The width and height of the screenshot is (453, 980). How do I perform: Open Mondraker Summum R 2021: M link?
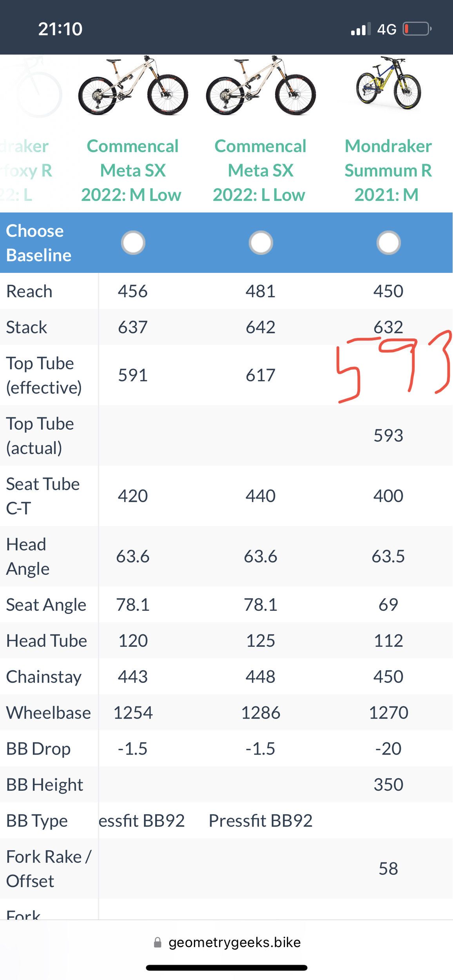point(388,171)
